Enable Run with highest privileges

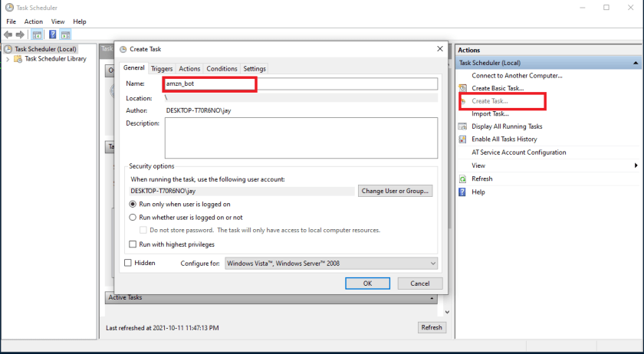click(x=133, y=244)
